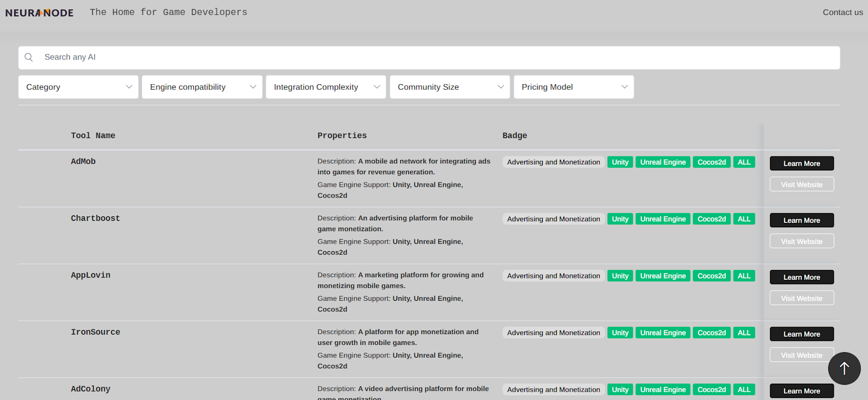This screenshot has height=400, width=868.
Task: Visit Website for AppLovin
Action: click(802, 298)
